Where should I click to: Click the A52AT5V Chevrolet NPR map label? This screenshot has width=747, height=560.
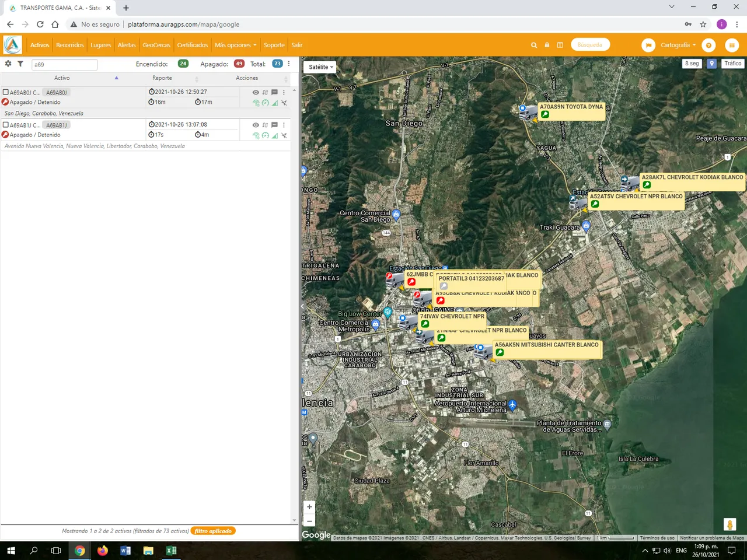(636, 201)
